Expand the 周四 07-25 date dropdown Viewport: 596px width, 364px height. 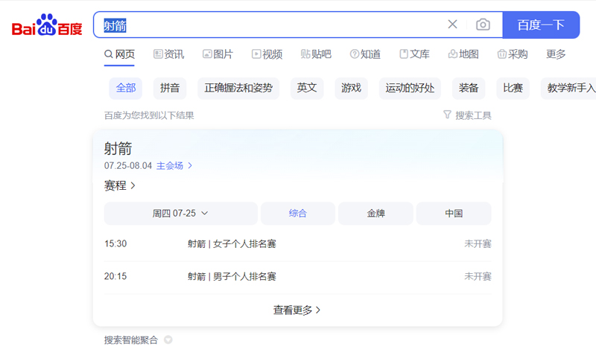180,214
